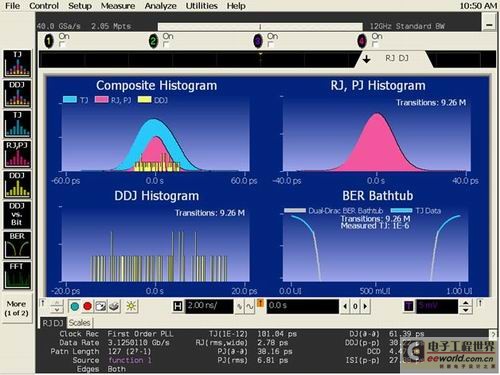This screenshot has width=500, height=375.
Task: Open the DDJ vs. Bit graph icon
Action: click(x=17, y=215)
